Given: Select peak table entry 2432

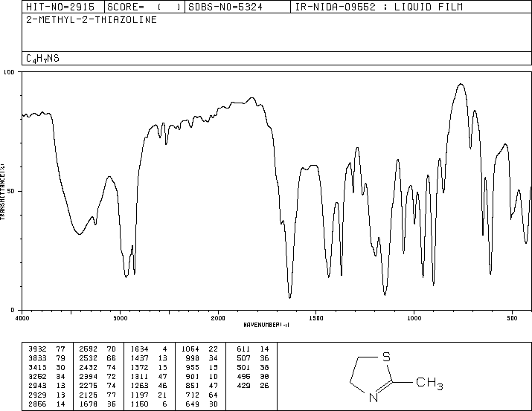Looking at the screenshot, I should 89,367.
